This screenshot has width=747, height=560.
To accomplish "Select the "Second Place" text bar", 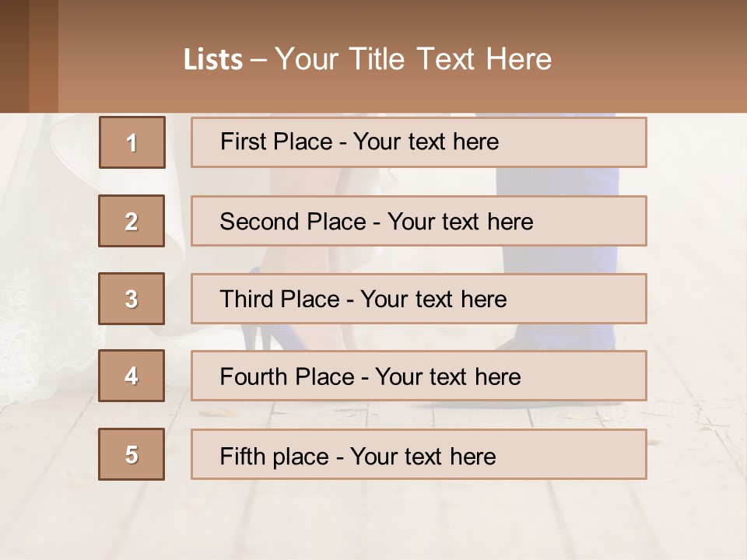I will [x=419, y=221].
